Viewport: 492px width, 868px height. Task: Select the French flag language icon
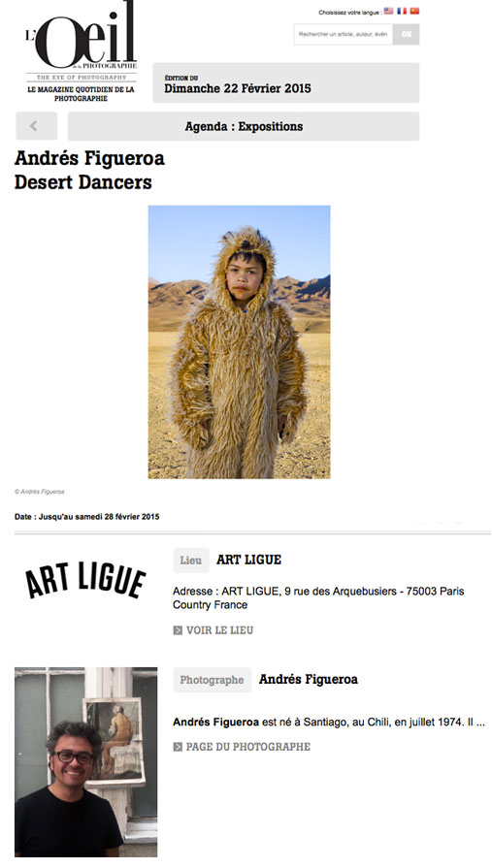tap(402, 11)
